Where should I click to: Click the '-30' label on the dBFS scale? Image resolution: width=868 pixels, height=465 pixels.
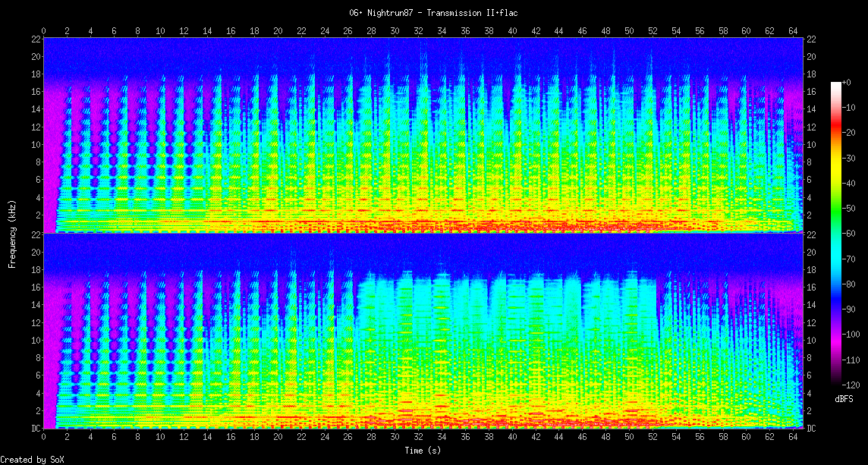[850, 158]
